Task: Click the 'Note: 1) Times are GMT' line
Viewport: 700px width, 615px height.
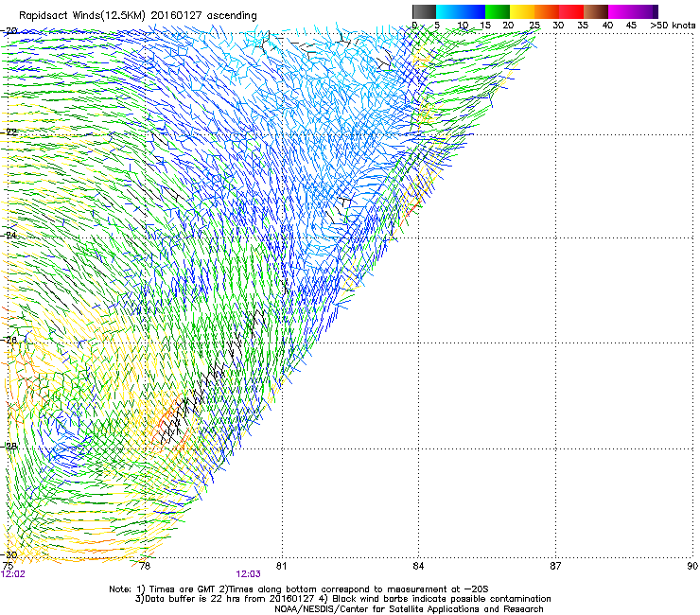Action: pyautogui.click(x=299, y=589)
